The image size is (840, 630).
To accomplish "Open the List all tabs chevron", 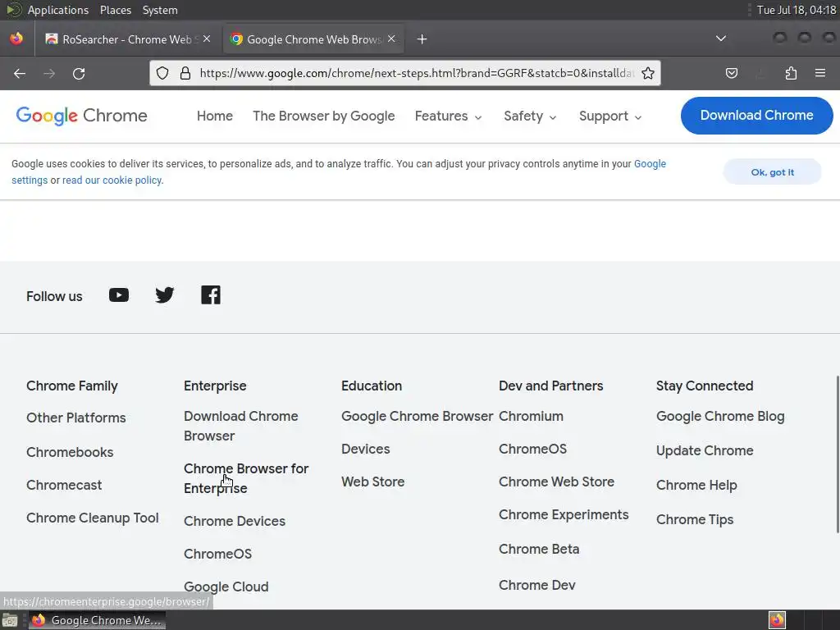I will coord(720,39).
